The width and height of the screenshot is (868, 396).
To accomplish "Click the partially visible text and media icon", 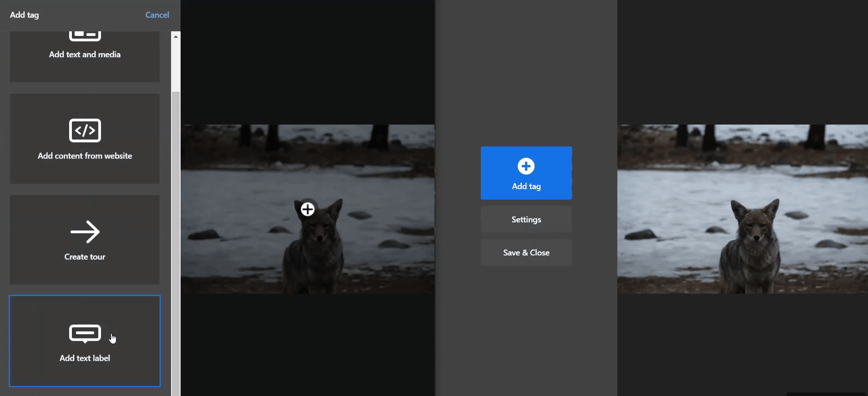I will pyautogui.click(x=85, y=36).
